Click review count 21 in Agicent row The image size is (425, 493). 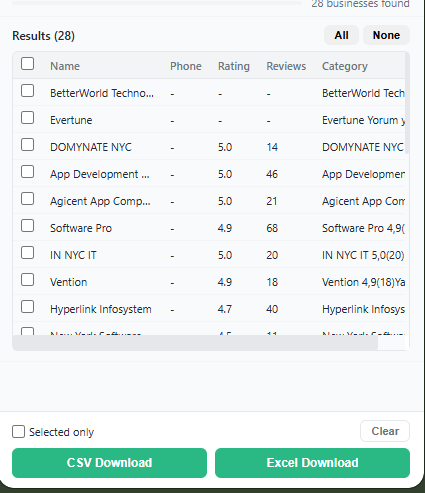tap(272, 201)
